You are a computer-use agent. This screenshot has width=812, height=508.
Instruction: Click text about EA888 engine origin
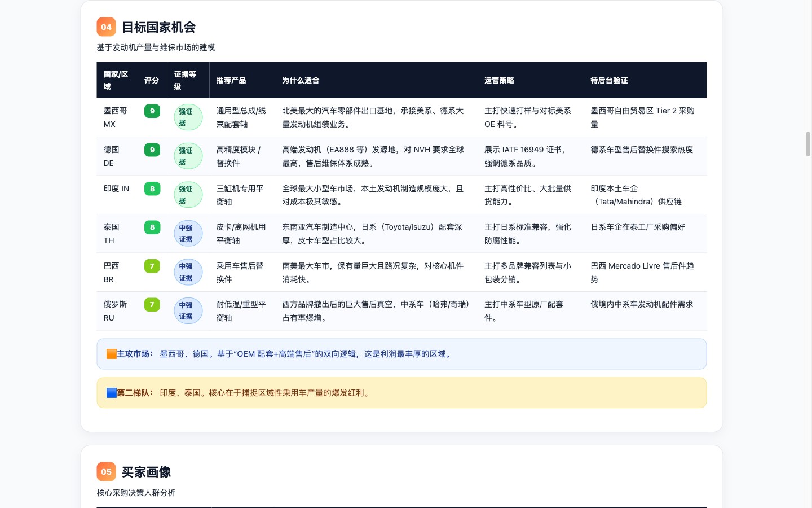[x=373, y=156]
